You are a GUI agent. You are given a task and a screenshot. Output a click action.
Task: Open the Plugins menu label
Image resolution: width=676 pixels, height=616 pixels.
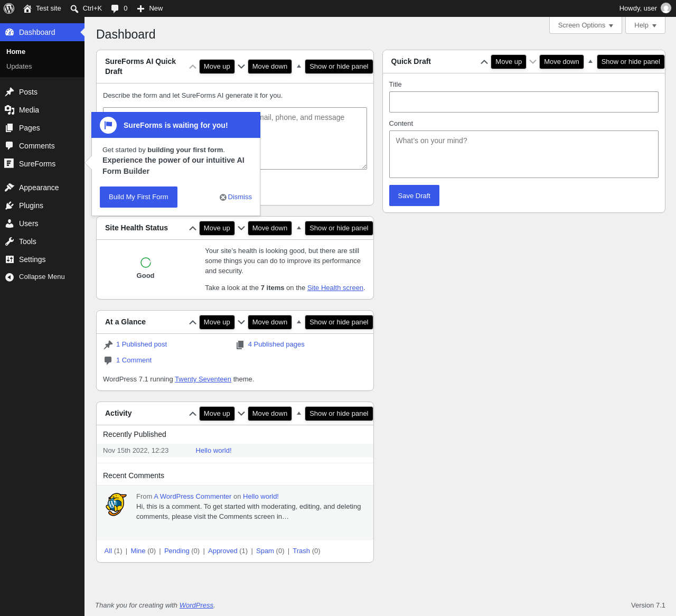[x=31, y=206]
